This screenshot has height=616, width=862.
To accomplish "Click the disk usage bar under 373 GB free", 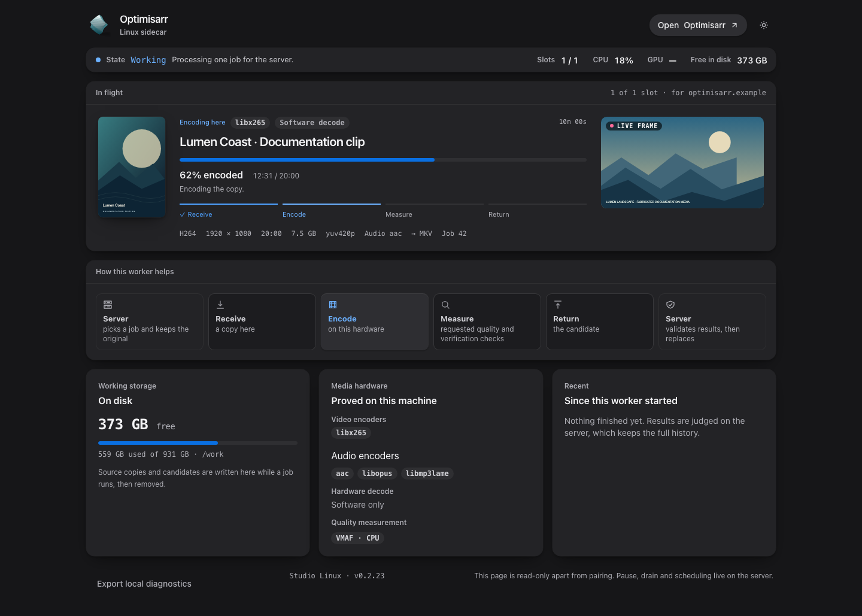I will tap(198, 443).
